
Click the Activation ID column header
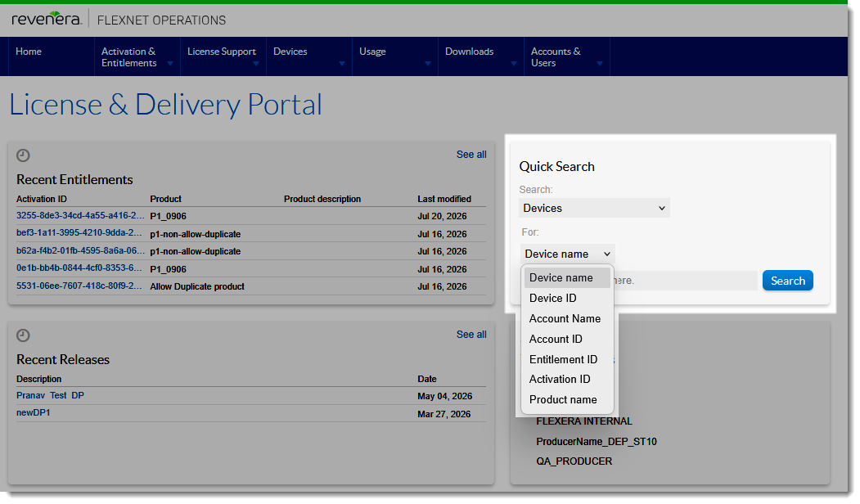[41, 199]
